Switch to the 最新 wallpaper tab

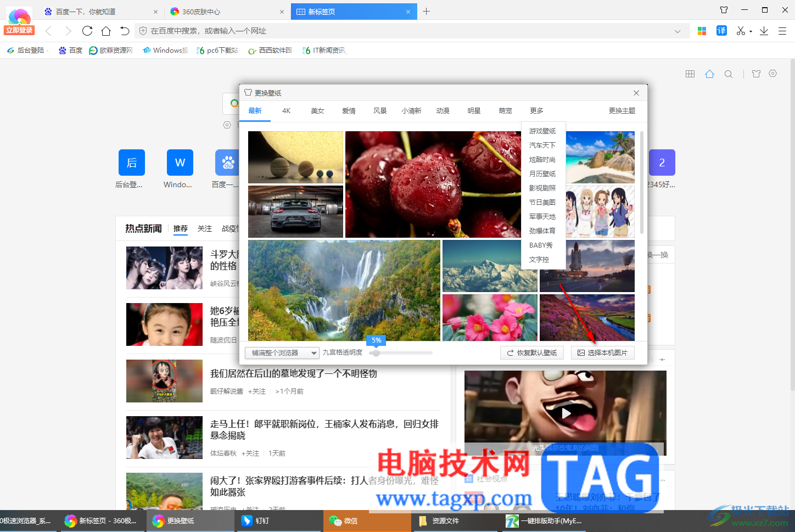point(255,111)
